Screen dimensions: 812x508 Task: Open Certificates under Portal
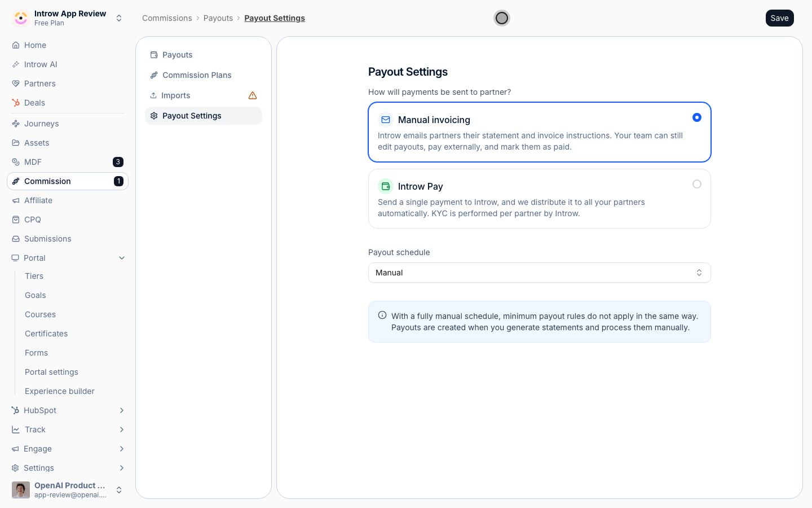pyautogui.click(x=46, y=334)
